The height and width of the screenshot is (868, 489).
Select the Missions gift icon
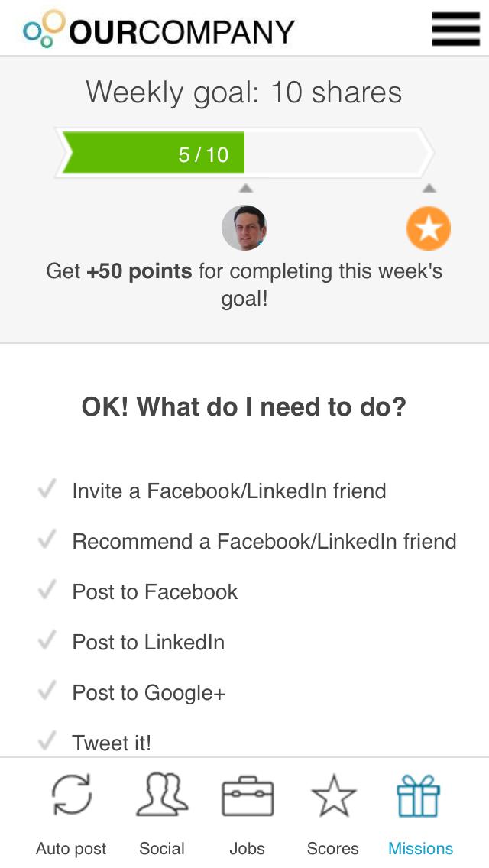tap(419, 795)
